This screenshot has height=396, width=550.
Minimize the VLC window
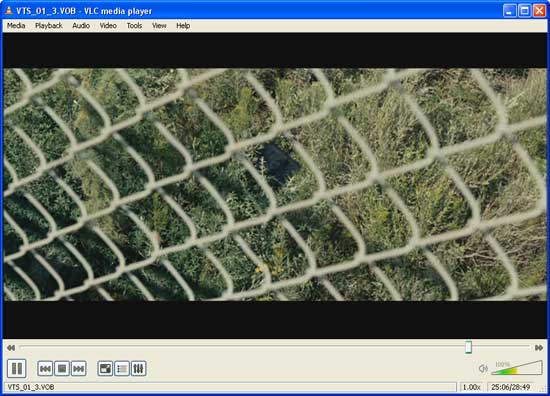tap(509, 11)
